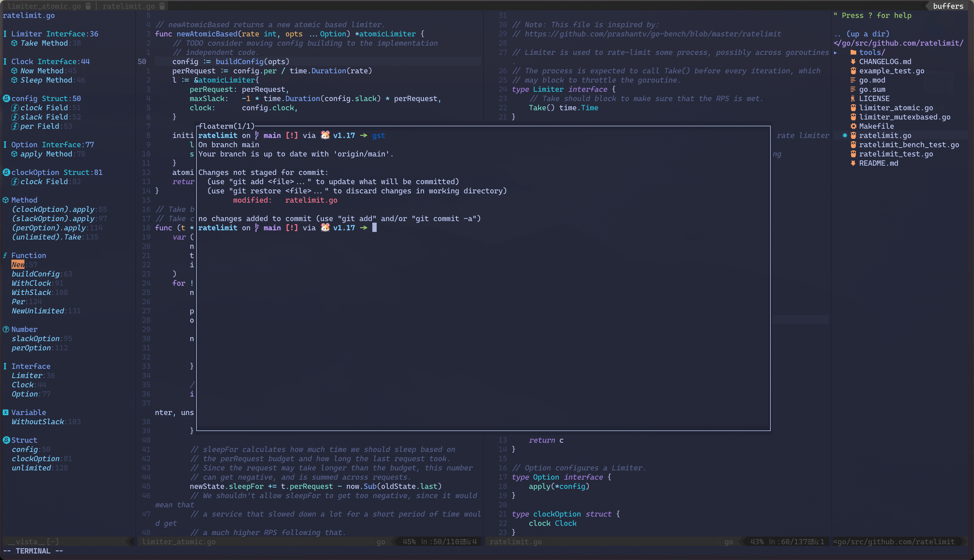Jump to highlighted New function in outline
This screenshot has width=974, height=560.
[x=18, y=265]
